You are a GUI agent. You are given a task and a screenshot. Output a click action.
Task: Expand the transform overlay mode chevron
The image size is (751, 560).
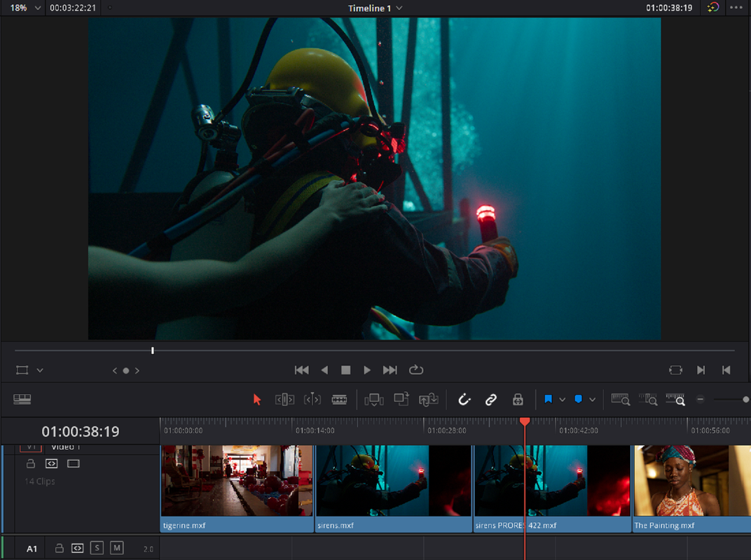[40, 370]
